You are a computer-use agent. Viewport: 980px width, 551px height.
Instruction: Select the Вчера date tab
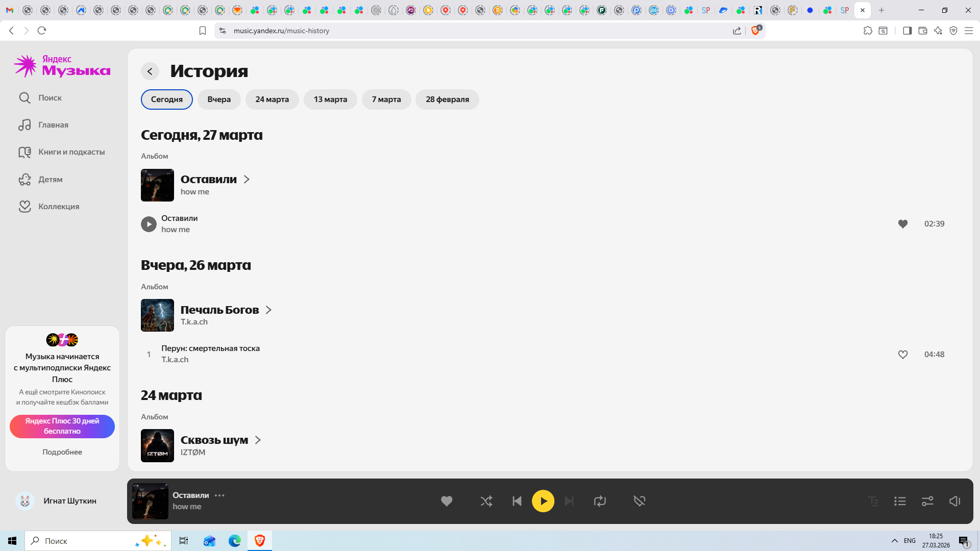tap(219, 99)
